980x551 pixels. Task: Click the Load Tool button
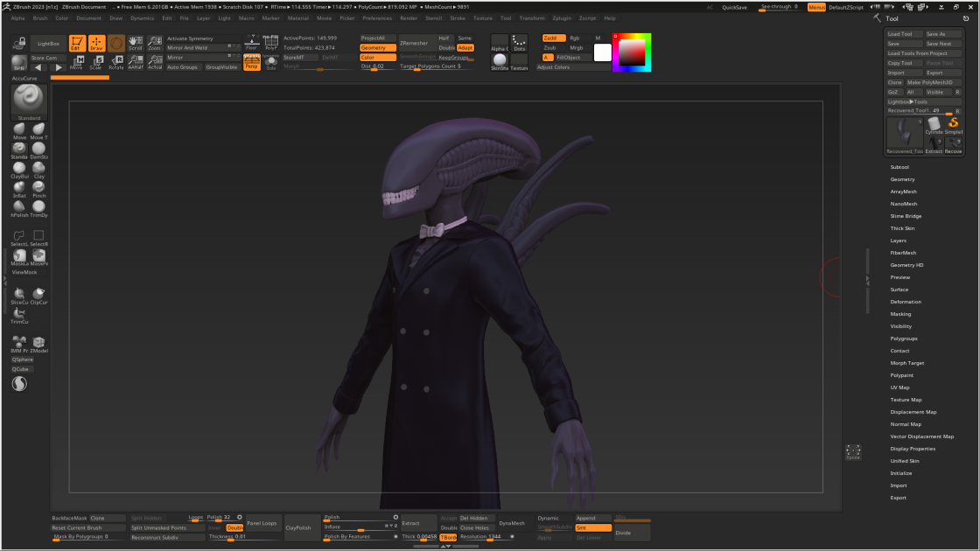[x=903, y=34]
